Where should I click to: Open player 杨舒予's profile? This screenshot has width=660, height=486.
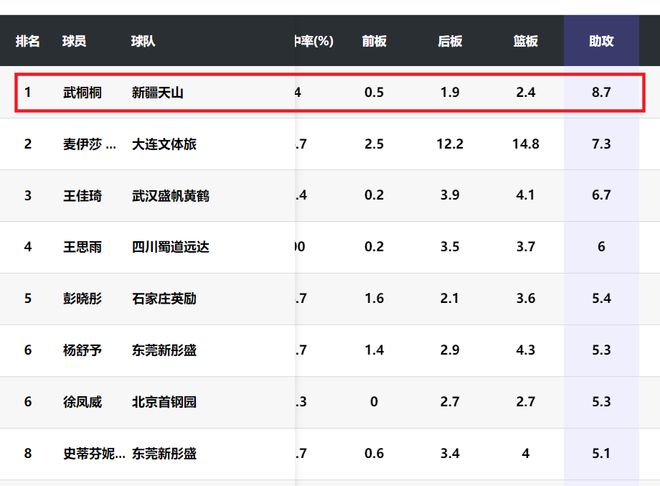pyautogui.click(x=82, y=350)
